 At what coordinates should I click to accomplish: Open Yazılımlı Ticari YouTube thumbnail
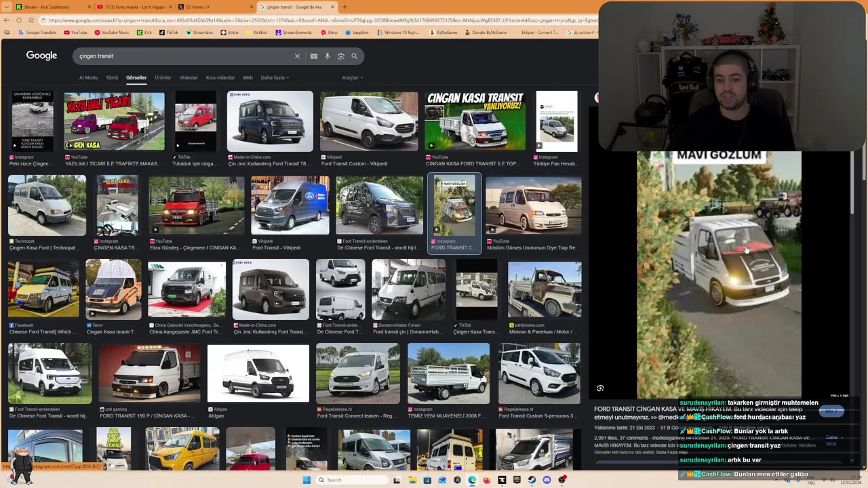coord(114,121)
